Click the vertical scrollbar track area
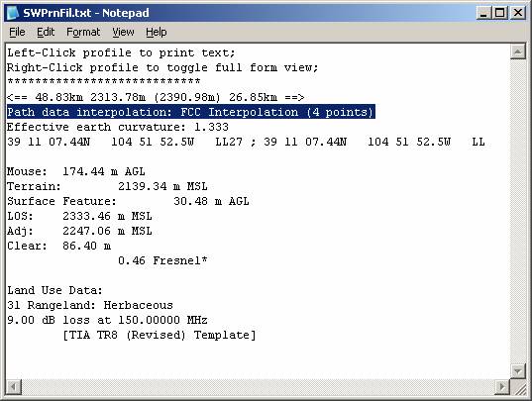 click(x=518, y=210)
